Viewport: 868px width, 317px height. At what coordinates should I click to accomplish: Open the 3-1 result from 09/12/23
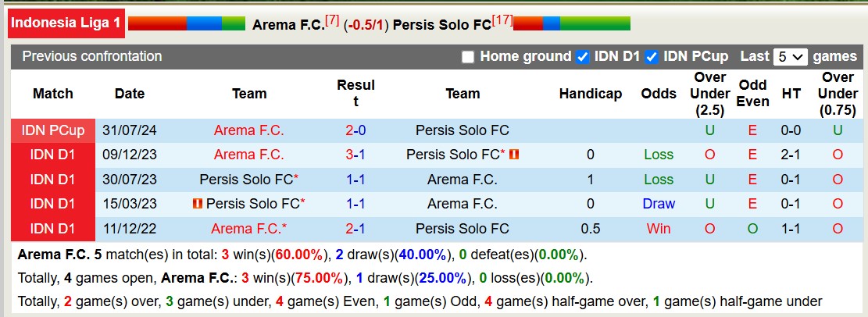[355, 155]
